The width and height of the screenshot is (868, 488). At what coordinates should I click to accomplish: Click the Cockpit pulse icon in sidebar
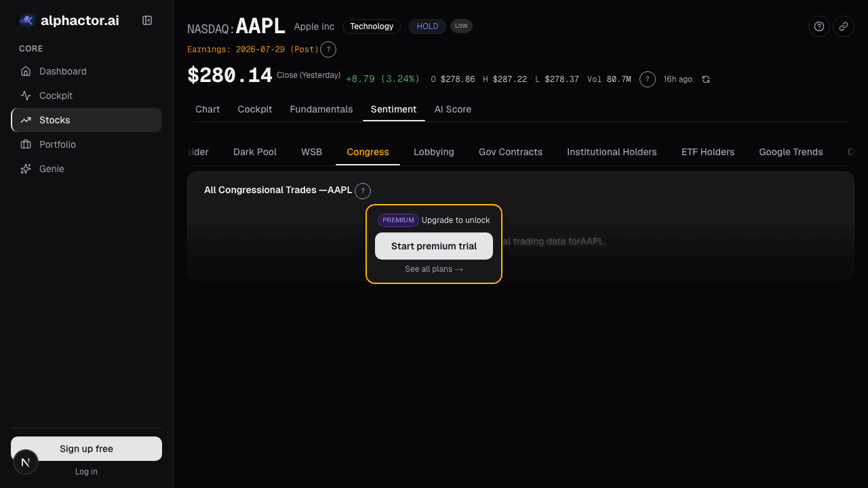click(x=26, y=96)
